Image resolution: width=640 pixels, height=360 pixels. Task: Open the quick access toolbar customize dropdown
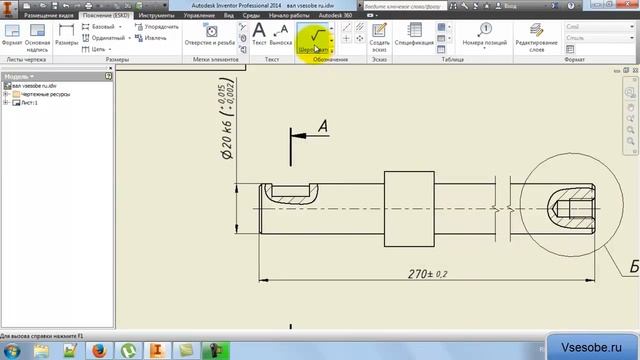(165, 6)
